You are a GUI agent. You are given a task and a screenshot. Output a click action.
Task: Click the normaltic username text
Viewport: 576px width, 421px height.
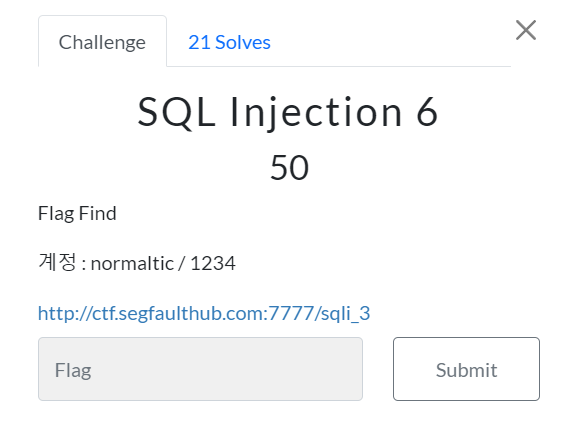pyautogui.click(x=132, y=263)
